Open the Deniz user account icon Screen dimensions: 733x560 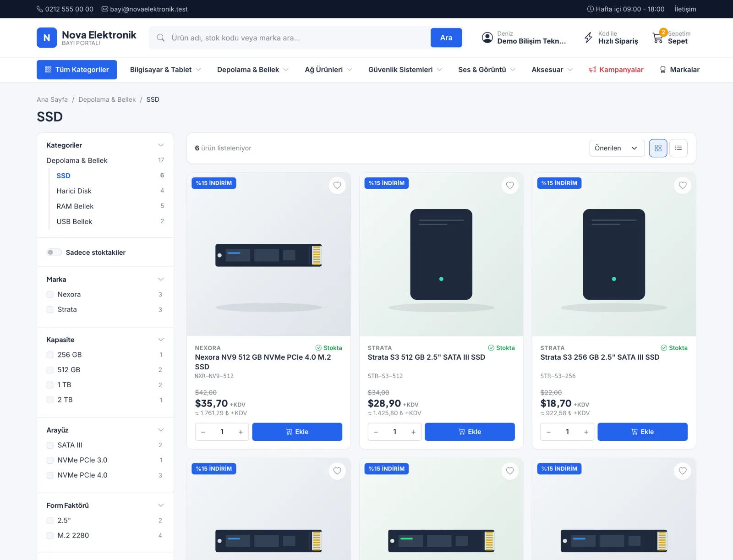pyautogui.click(x=487, y=38)
